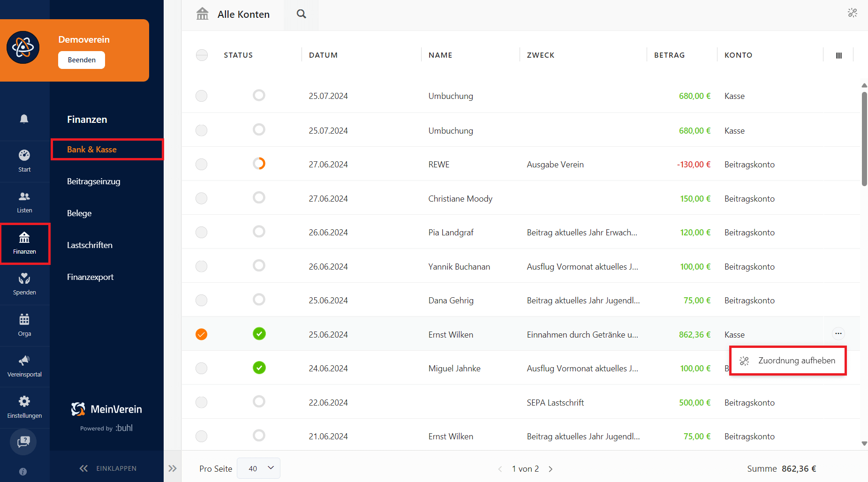This screenshot has width=868, height=482.
Task: Open Lastschriften menu item
Action: pyautogui.click(x=90, y=245)
